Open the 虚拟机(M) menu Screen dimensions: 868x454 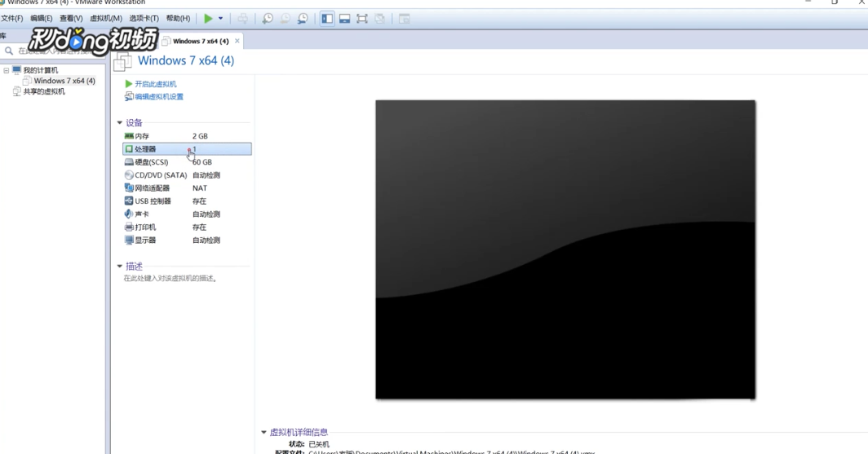point(106,18)
